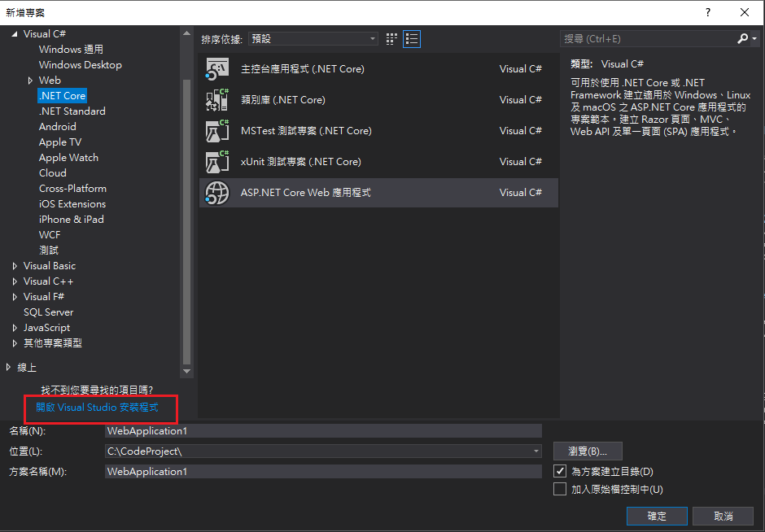Click the 取消 button
The height and width of the screenshot is (532, 765).
(723, 516)
